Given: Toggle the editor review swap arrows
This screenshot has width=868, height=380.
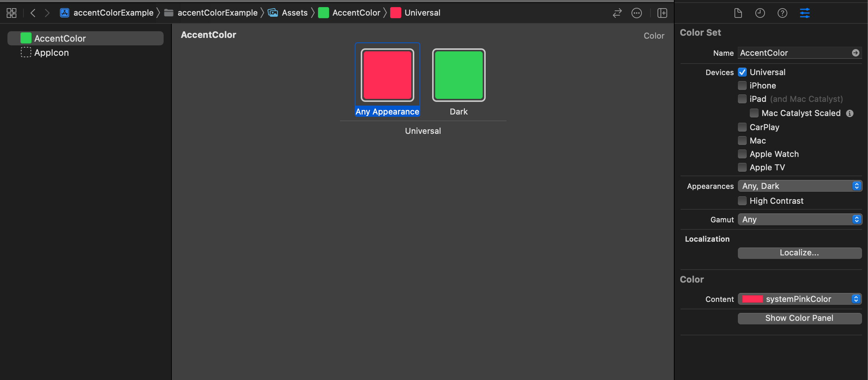Looking at the screenshot, I should [x=617, y=13].
